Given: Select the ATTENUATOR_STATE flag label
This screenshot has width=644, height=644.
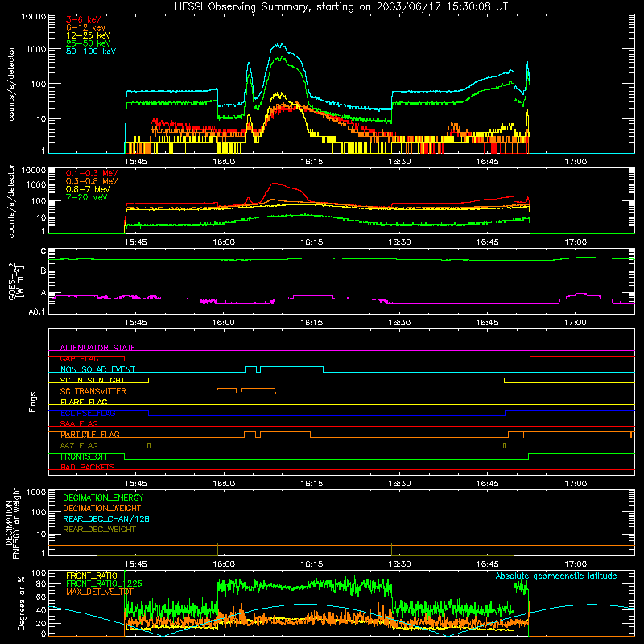Looking at the screenshot, I should tap(97, 348).
